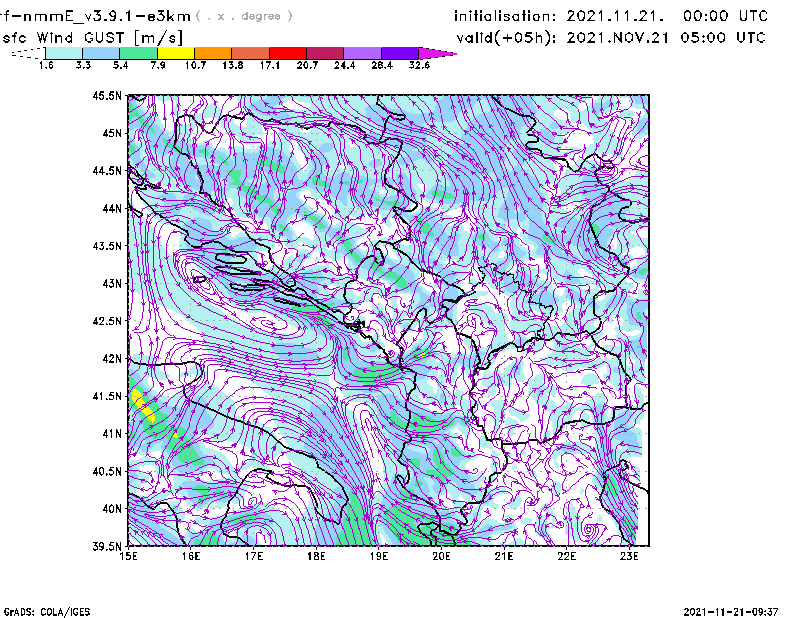
Task: Click the 7.9 colorbar value label
Action: click(x=158, y=65)
